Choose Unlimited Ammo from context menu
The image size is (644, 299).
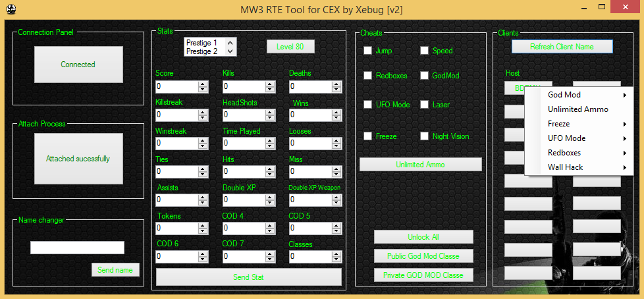point(579,109)
